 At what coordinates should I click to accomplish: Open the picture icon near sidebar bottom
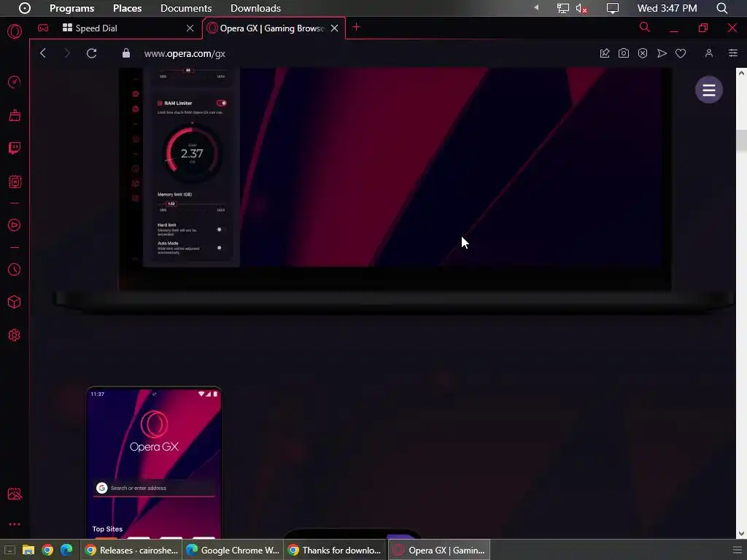click(x=15, y=494)
